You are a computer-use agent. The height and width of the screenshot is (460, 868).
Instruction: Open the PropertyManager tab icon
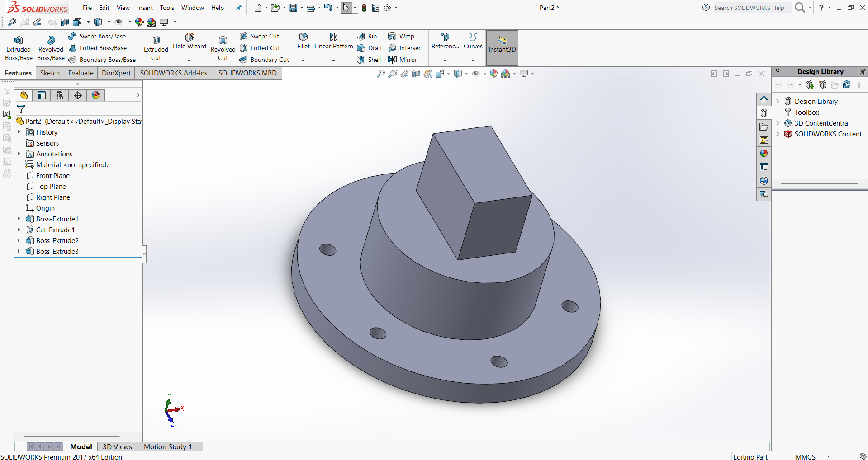tap(42, 95)
